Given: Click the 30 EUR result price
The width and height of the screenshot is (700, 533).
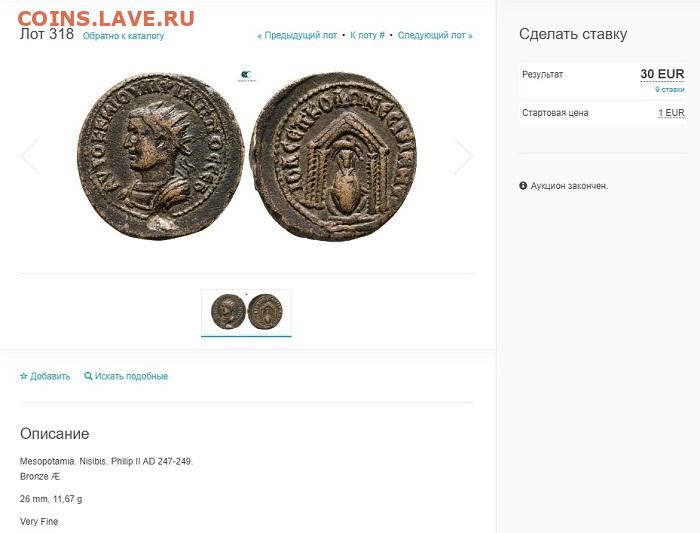Looking at the screenshot, I should tap(662, 74).
